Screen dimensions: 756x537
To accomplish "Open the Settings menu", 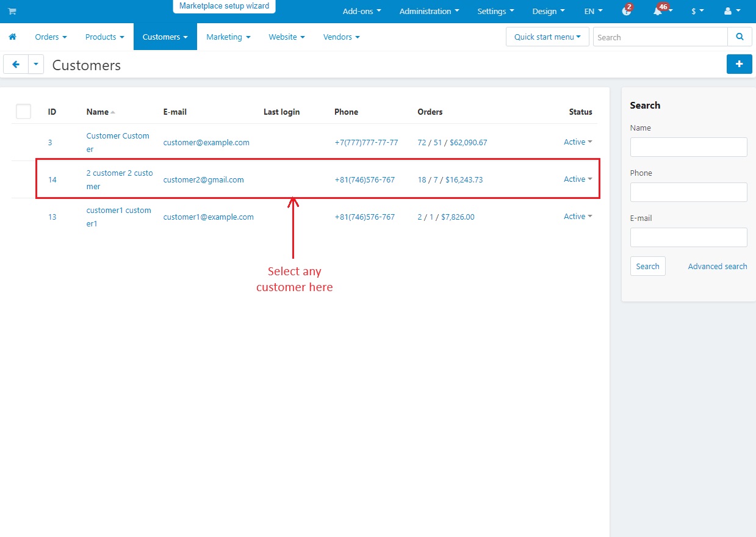I will tap(495, 11).
